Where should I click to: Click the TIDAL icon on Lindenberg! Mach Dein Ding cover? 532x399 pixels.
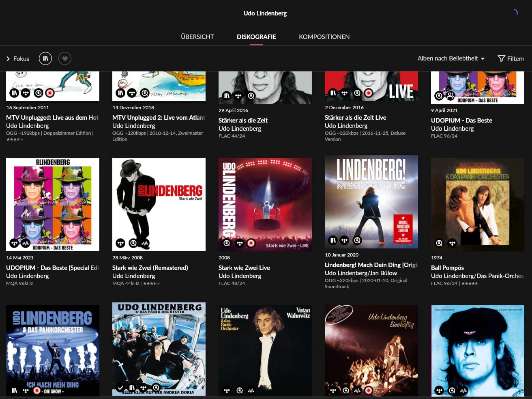coord(345,240)
